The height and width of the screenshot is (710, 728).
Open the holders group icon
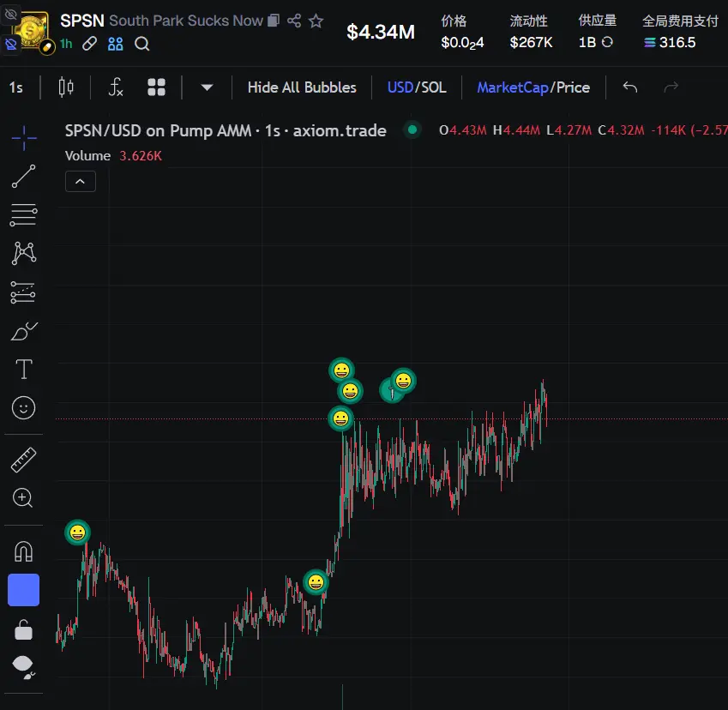tap(115, 44)
